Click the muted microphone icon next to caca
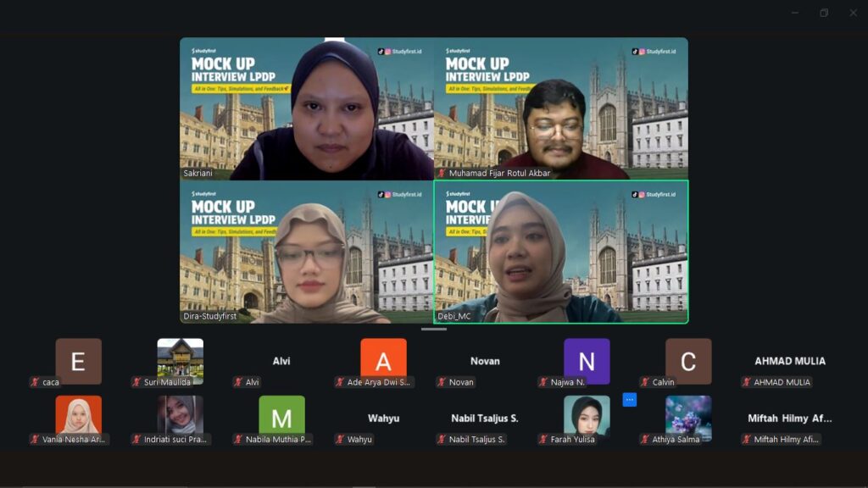Viewport: 868px width, 488px height. point(35,382)
